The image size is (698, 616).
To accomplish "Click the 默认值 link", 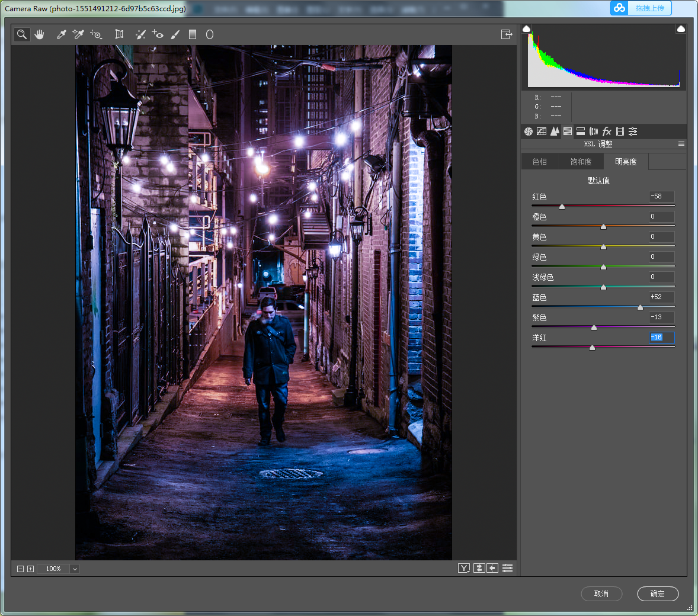I will (598, 180).
